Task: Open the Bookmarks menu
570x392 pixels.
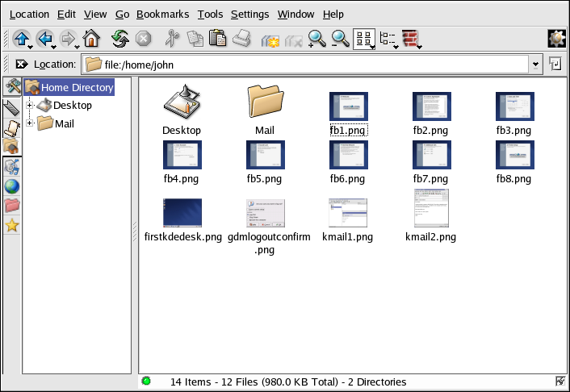Action: (162, 14)
